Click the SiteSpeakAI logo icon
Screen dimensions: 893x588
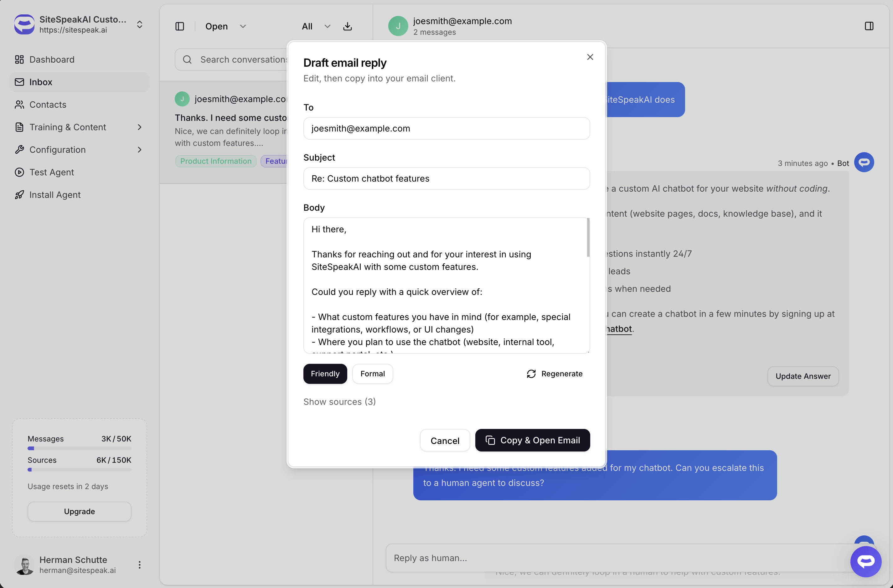(24, 24)
